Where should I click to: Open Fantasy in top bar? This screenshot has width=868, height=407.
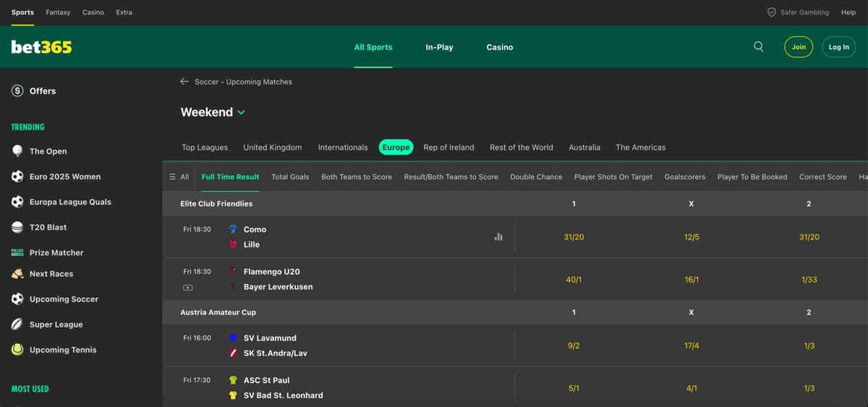point(58,12)
